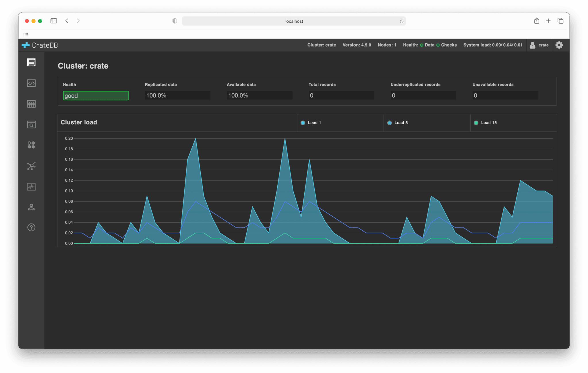Click the crate user menu
The height and width of the screenshot is (373, 588).
pyautogui.click(x=539, y=45)
